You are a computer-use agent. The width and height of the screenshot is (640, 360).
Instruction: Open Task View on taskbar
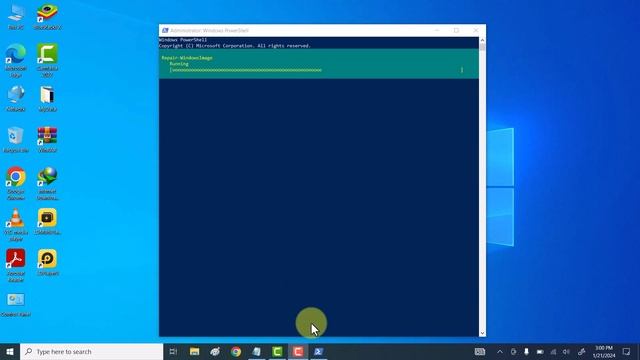[173, 351]
